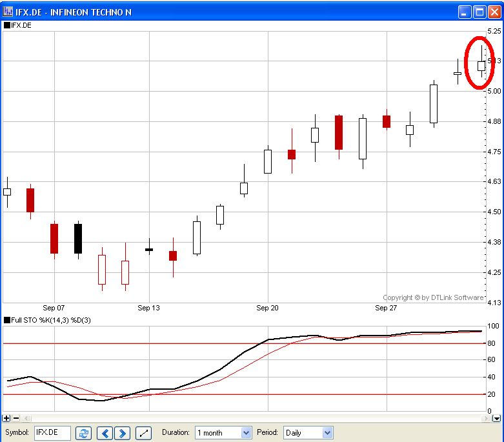This screenshot has height=442, width=504.
Task: Minimize the IFX.DE chart window
Action: 465,12
